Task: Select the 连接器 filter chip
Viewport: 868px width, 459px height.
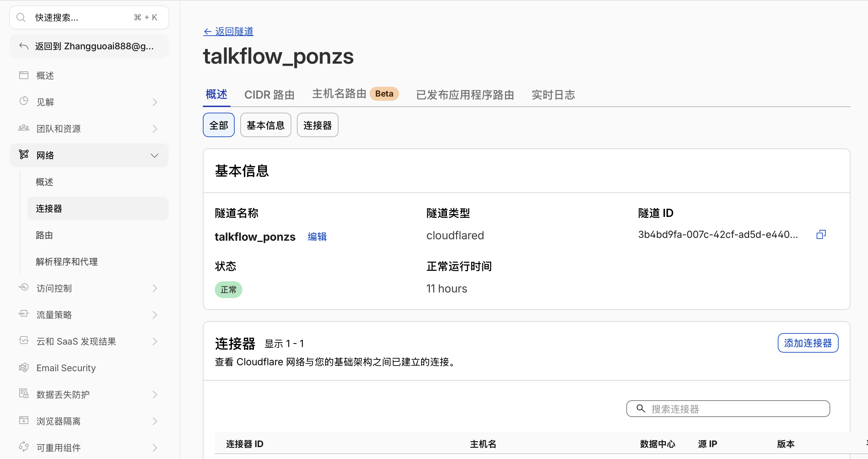Action: tap(318, 125)
